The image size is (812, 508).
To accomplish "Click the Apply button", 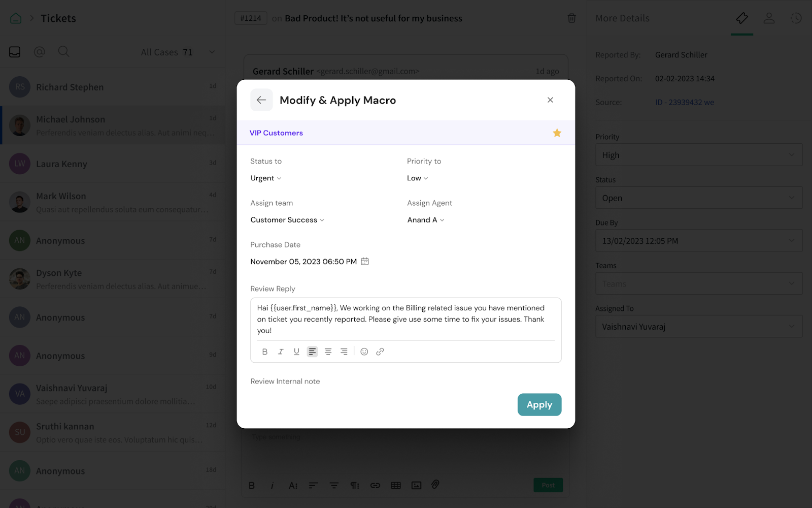I will point(539,405).
